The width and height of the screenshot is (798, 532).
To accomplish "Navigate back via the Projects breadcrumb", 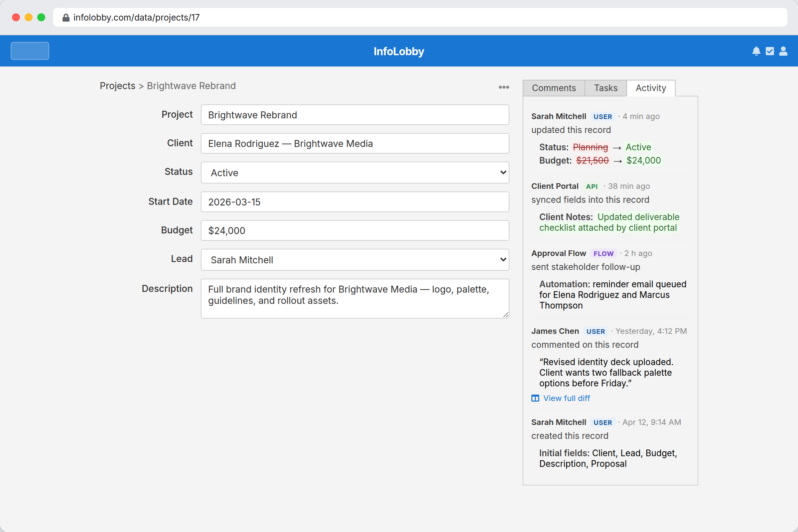I will click(x=117, y=85).
